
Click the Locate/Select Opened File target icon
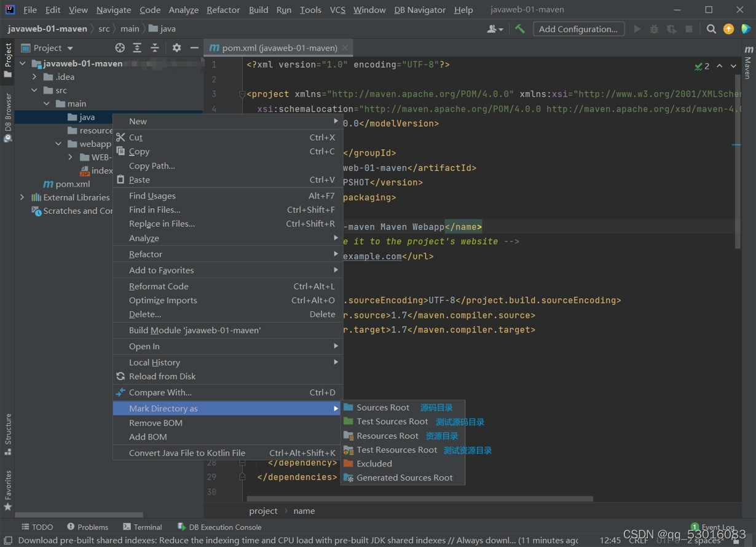coord(120,48)
